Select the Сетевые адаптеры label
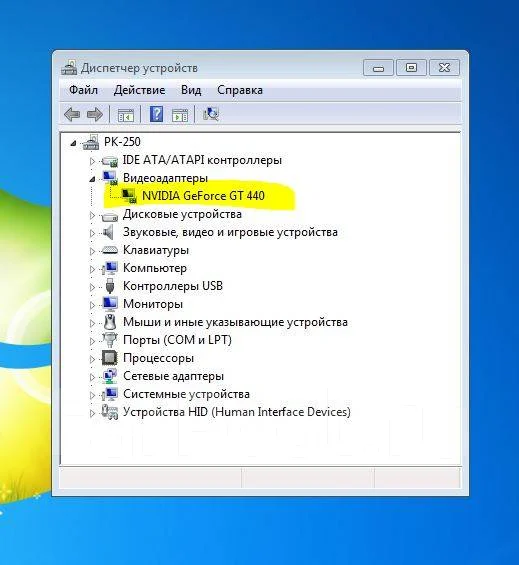This screenshot has height=565, width=519. point(173,376)
